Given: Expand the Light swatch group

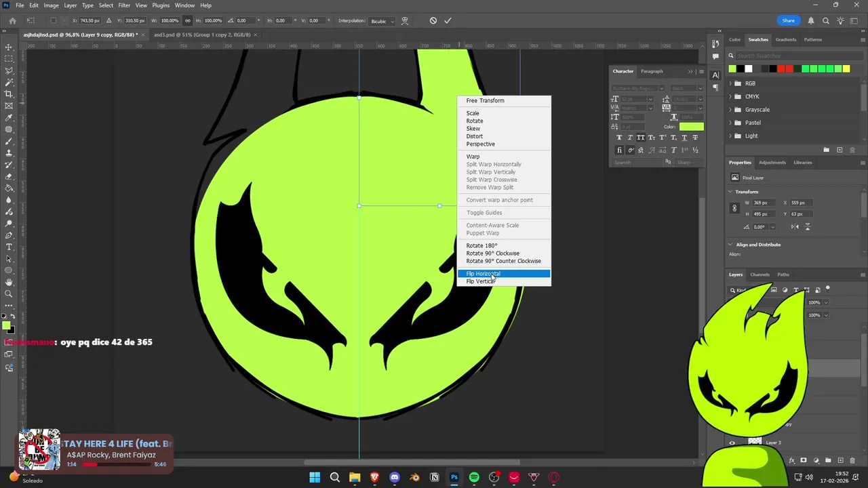Looking at the screenshot, I should [x=730, y=136].
